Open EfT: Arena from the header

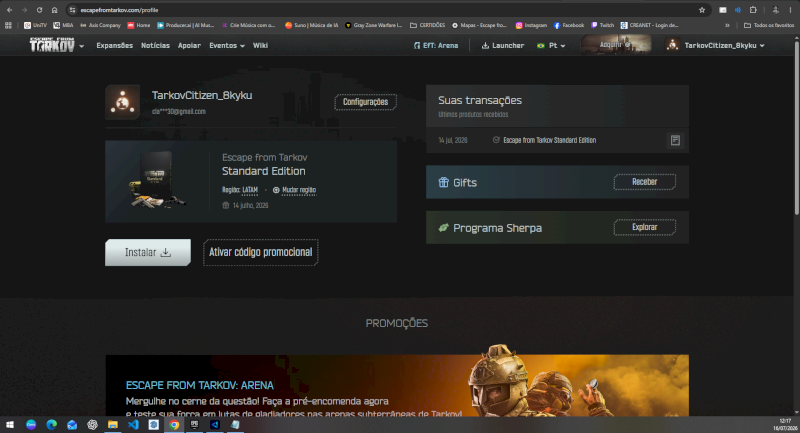click(436, 45)
